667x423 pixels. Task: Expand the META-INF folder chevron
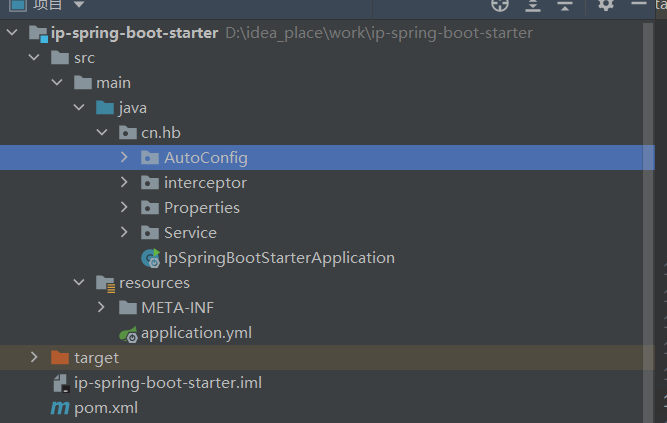pyautogui.click(x=101, y=307)
